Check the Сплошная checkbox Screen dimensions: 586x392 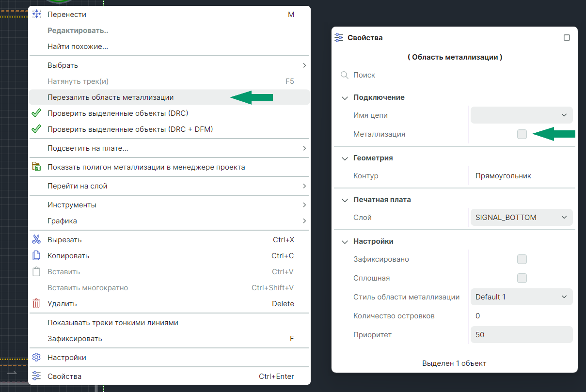[522, 278]
